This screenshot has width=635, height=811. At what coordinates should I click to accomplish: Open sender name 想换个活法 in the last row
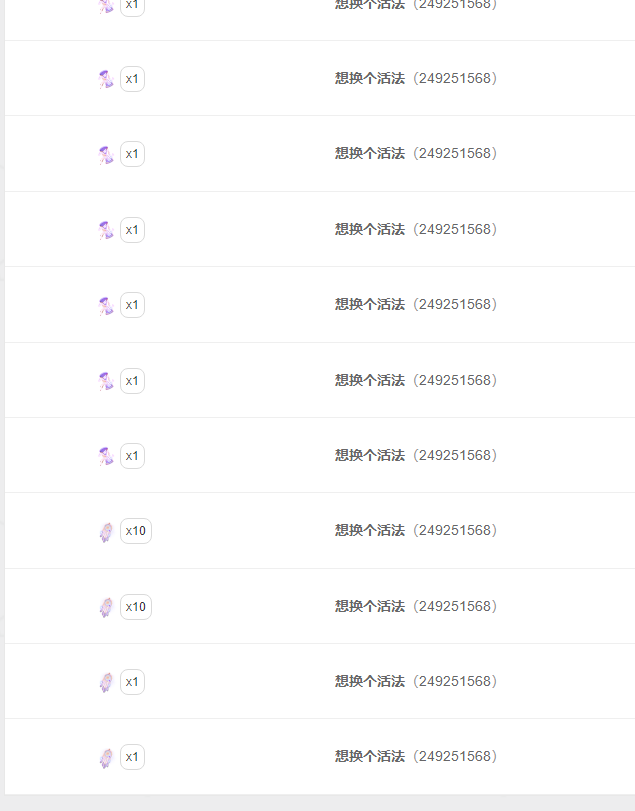tap(370, 757)
